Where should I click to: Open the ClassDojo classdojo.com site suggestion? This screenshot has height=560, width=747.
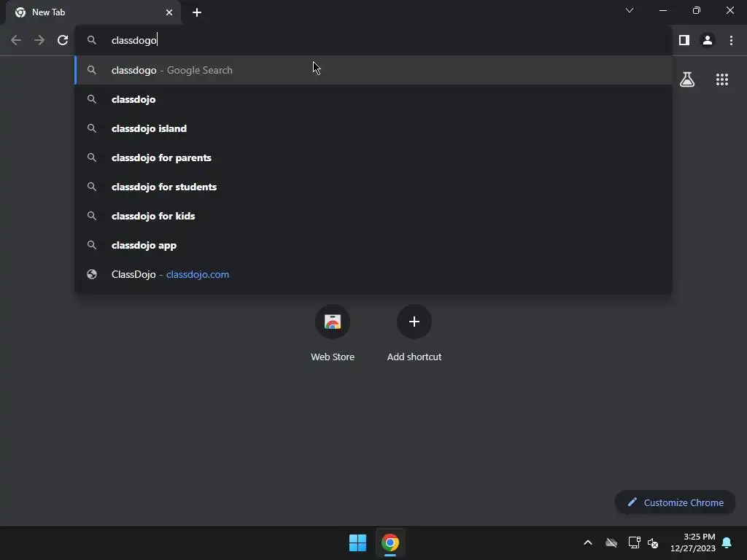pos(373,274)
